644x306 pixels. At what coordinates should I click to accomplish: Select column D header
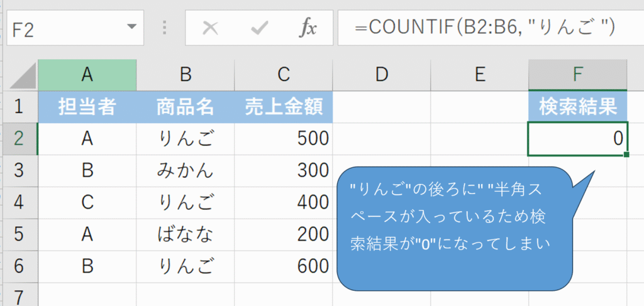[381, 75]
